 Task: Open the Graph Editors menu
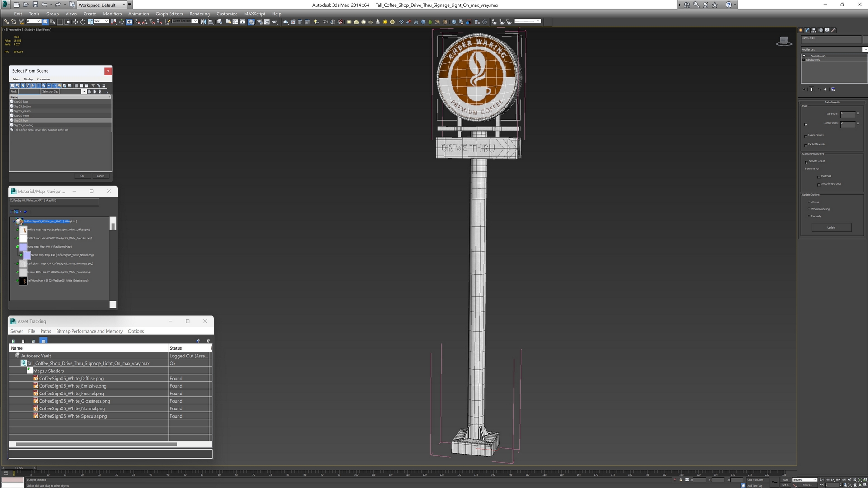(x=169, y=14)
